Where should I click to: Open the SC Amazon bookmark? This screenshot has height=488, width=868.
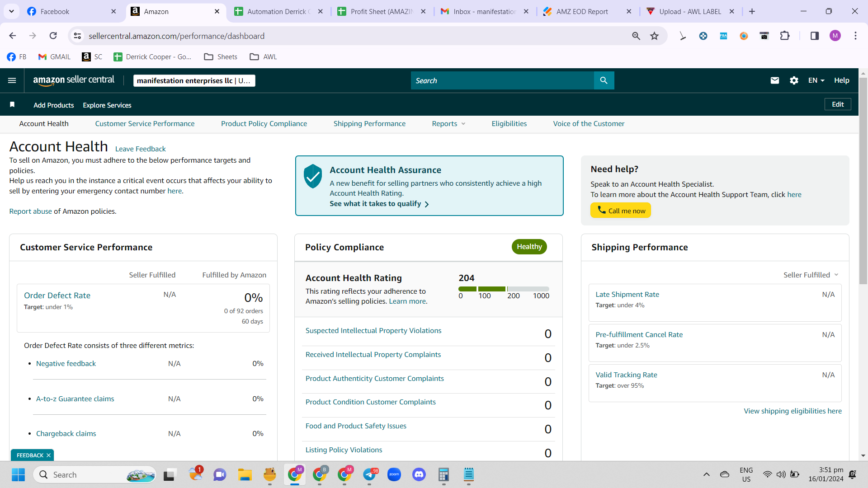[92, 56]
